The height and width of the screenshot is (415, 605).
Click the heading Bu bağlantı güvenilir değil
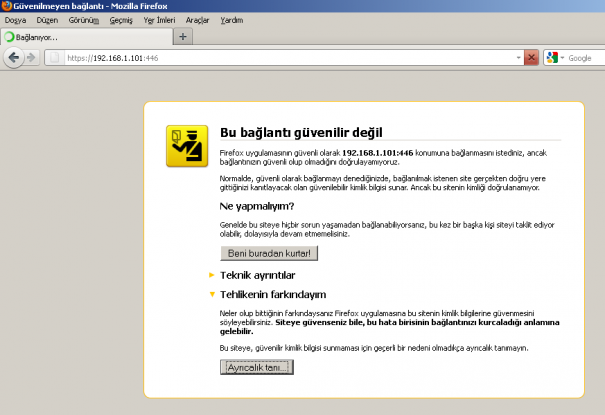[x=301, y=133]
